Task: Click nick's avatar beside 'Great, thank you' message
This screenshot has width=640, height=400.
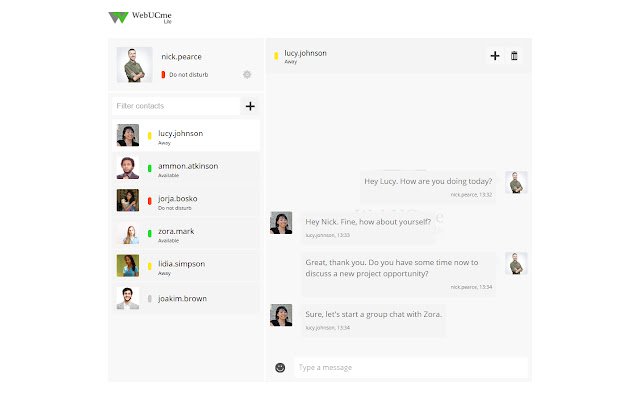Action: [516, 263]
